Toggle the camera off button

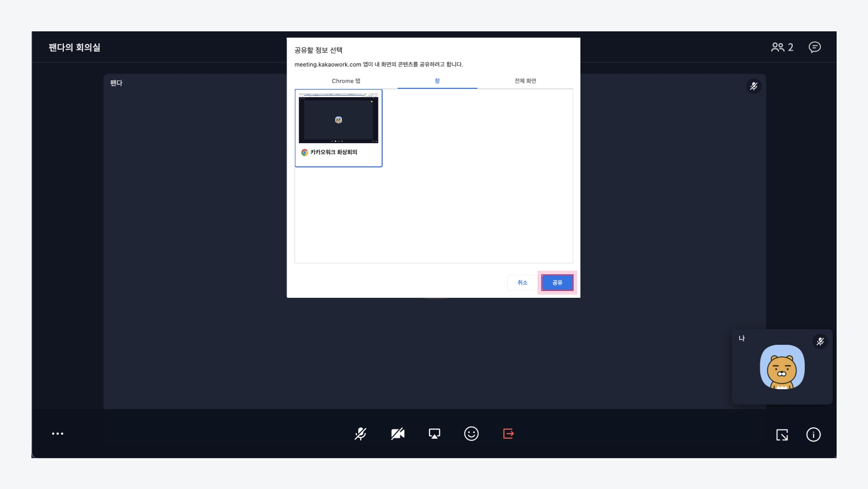(x=397, y=434)
